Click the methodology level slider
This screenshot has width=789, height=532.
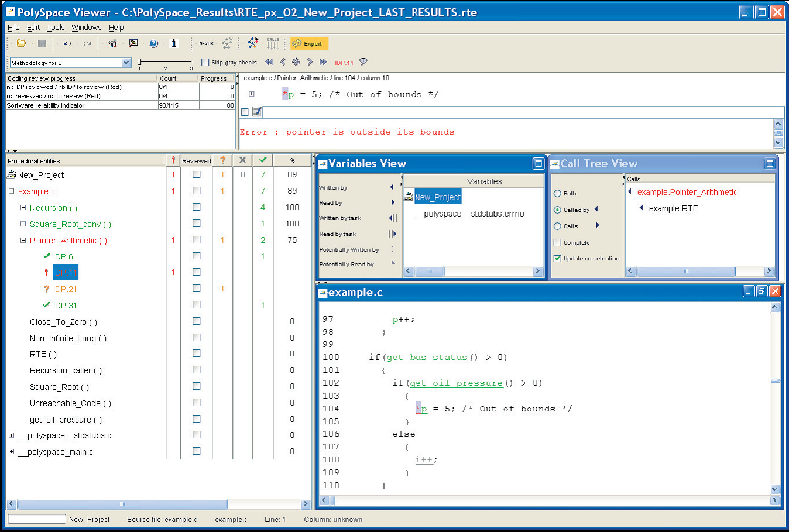pyautogui.click(x=165, y=62)
